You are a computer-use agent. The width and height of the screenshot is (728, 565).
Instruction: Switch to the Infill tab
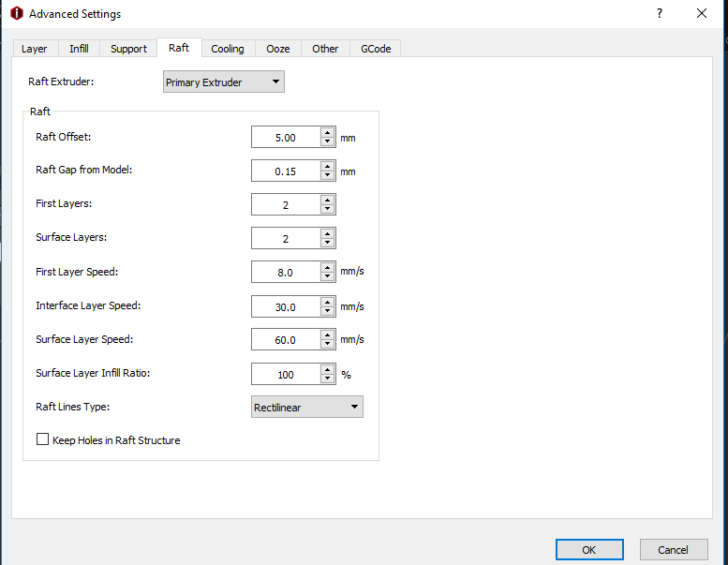(x=79, y=49)
